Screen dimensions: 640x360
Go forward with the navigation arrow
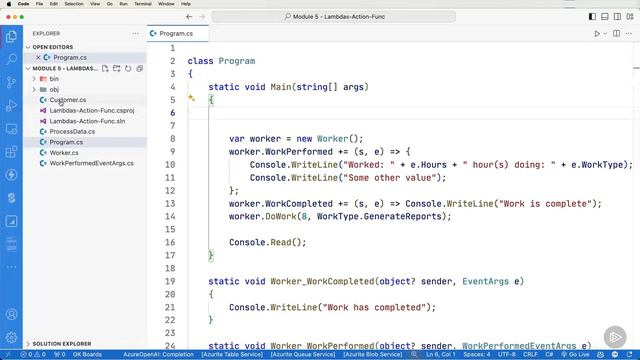[202, 17]
